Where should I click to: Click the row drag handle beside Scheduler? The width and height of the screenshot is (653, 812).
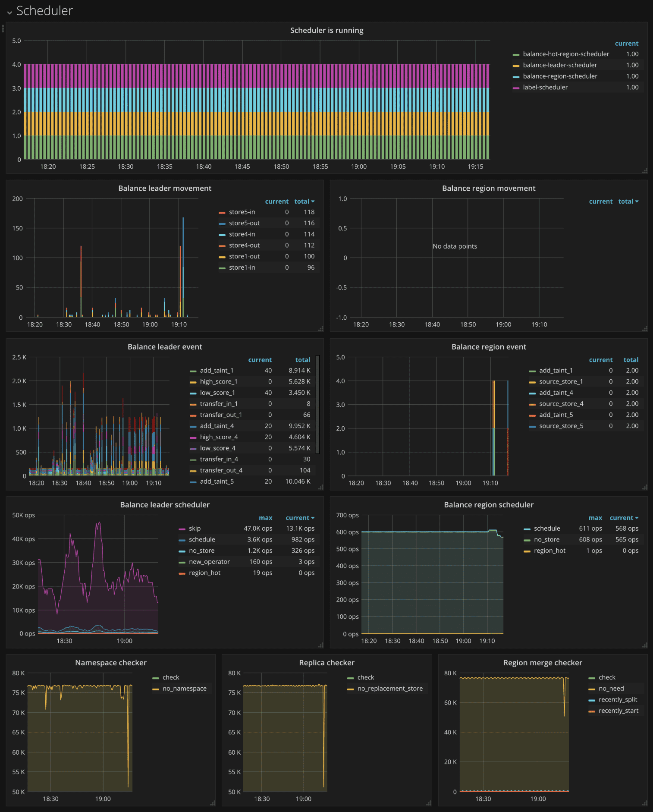point(3,28)
